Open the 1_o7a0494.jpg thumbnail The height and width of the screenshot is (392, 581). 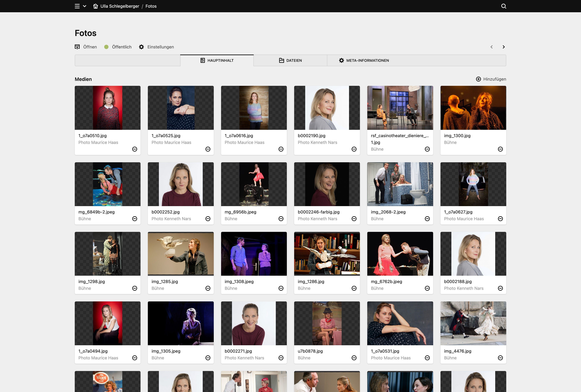(x=107, y=323)
